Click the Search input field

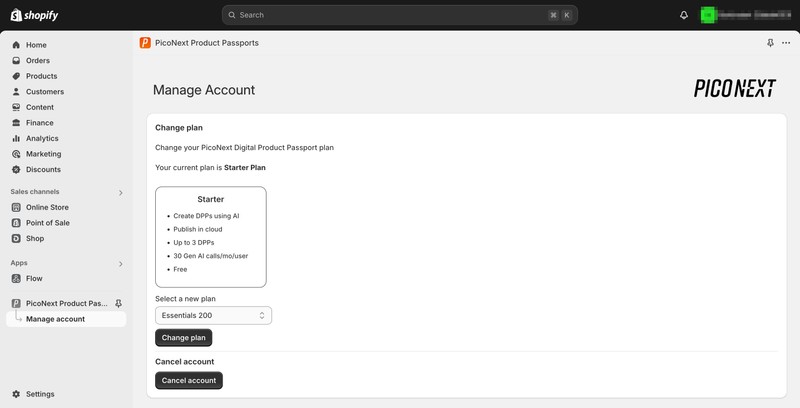tap(390, 15)
